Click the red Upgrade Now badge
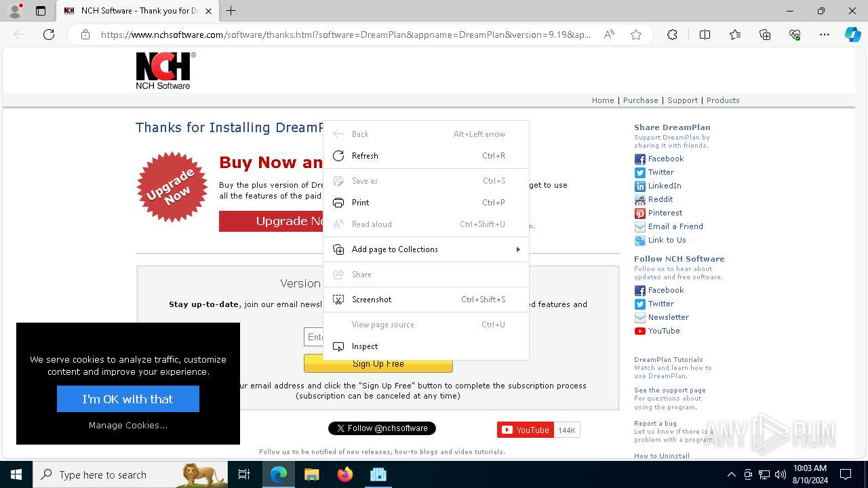The height and width of the screenshot is (488, 868). [172, 187]
